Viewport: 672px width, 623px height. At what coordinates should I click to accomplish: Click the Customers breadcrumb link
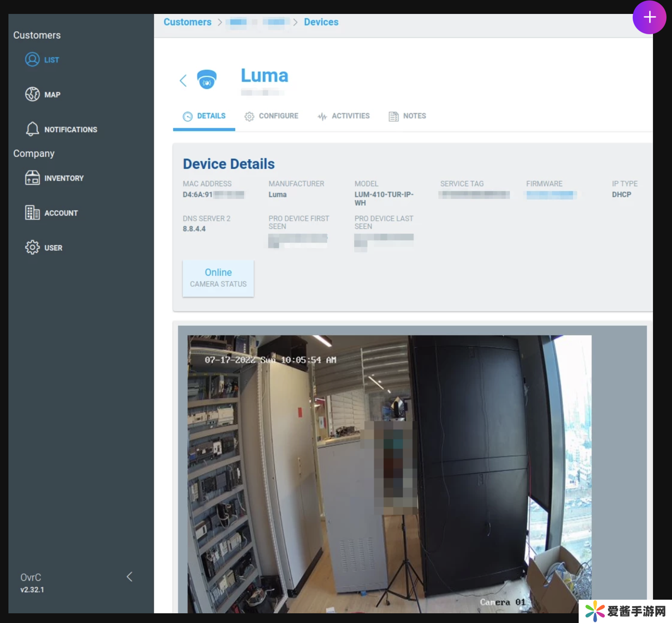tap(187, 22)
